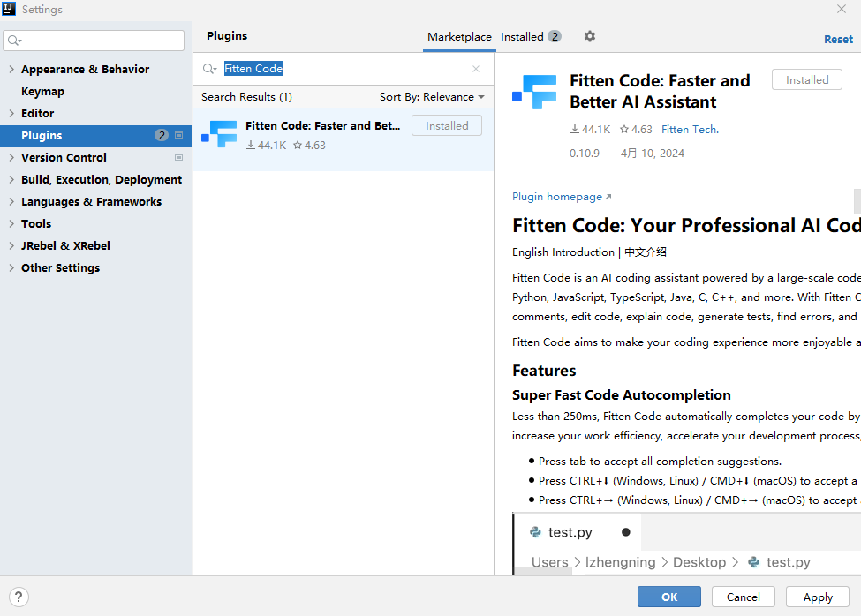861x616 pixels.
Task: Click the Reset link
Action: tap(838, 40)
